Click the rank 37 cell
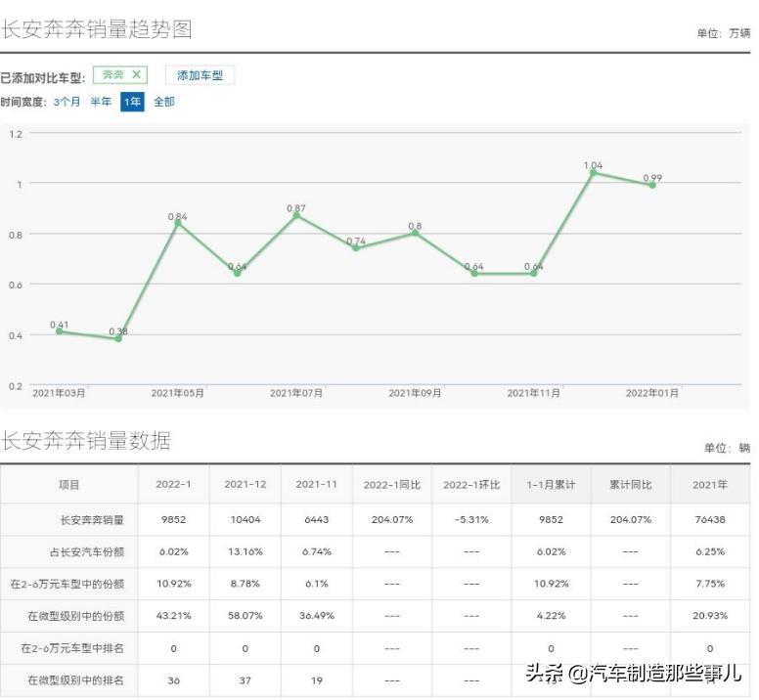The width and height of the screenshot is (759, 700). 245,680
